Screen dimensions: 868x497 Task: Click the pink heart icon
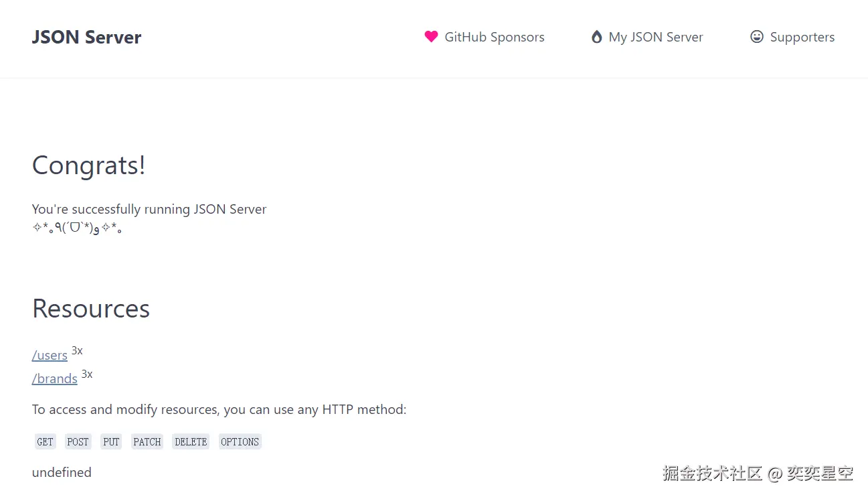coord(431,37)
